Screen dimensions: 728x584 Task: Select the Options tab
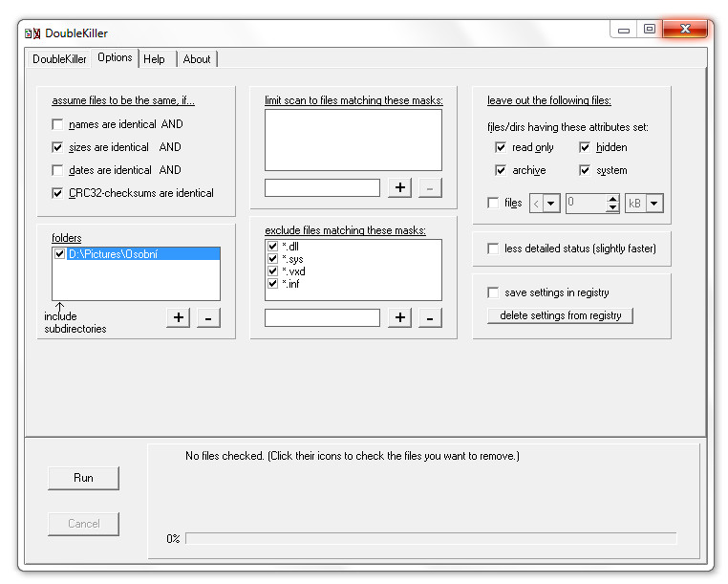115,57
